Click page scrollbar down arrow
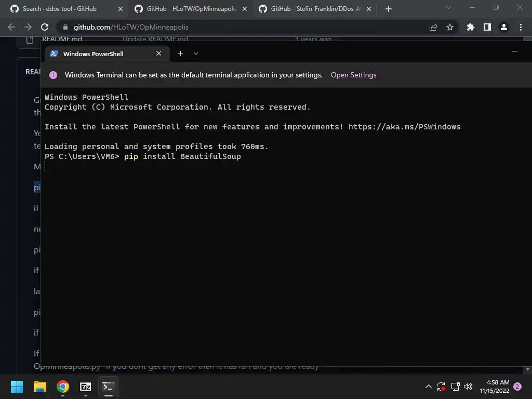Viewport: 532px width, 399px height. 527,369
